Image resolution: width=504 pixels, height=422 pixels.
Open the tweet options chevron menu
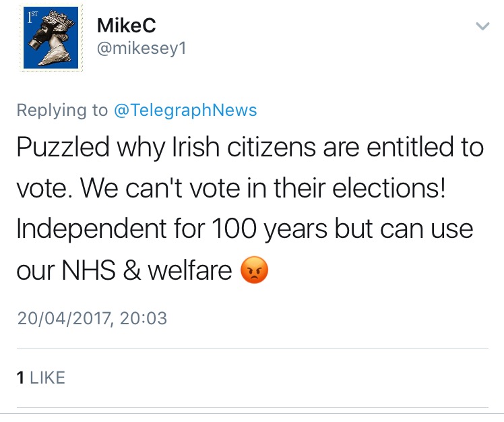(x=482, y=26)
